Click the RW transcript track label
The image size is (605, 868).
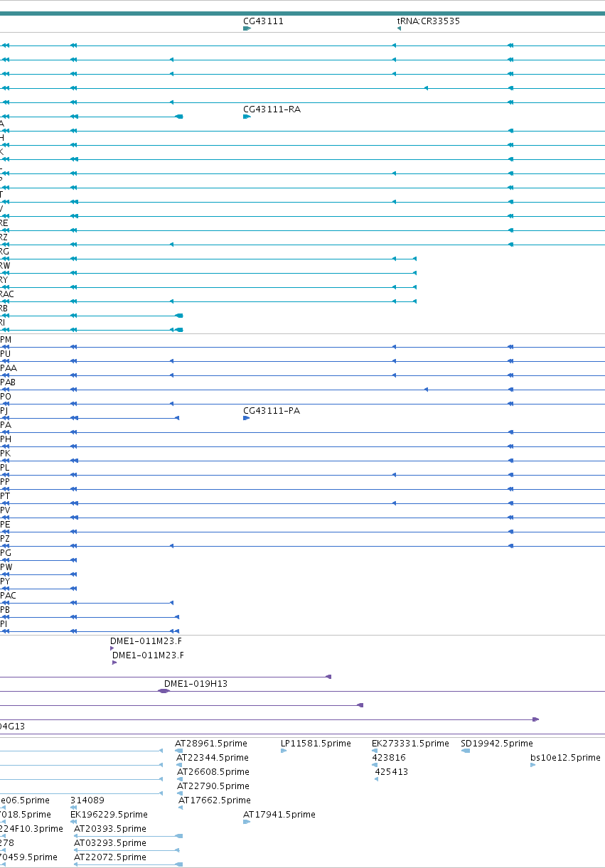[x=5, y=266]
